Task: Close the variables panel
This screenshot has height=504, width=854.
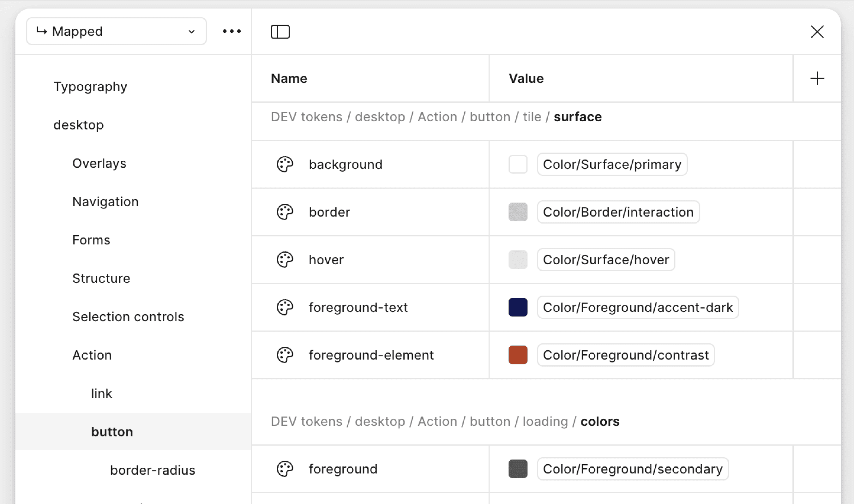Action: (x=817, y=32)
